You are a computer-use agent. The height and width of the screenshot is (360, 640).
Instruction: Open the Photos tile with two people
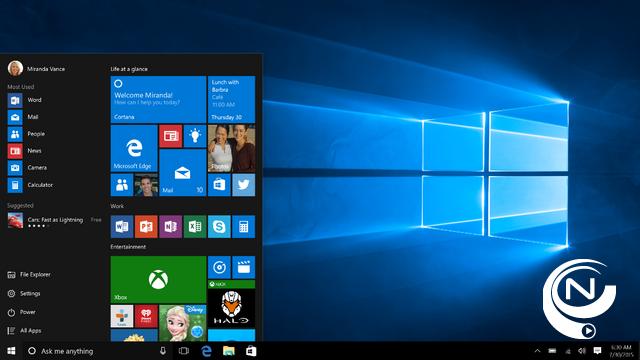click(x=231, y=148)
